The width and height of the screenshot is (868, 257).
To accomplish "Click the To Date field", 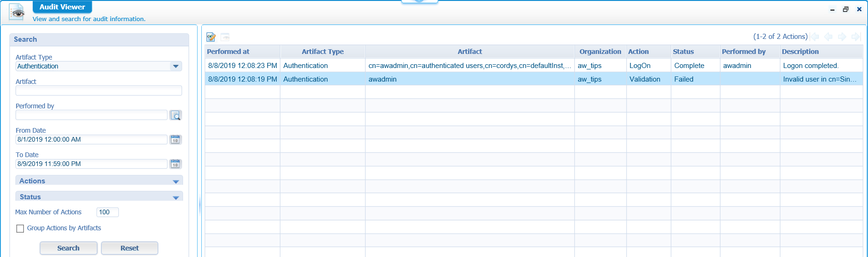I will tap(91, 164).
